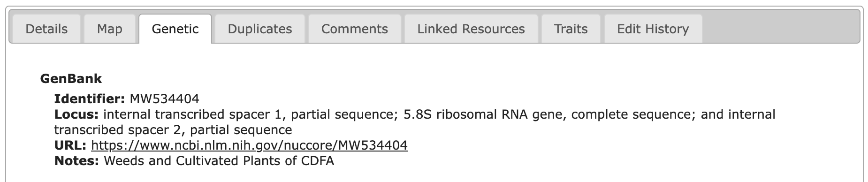Click the bold Notes label
The image size is (868, 182).
pos(76,161)
